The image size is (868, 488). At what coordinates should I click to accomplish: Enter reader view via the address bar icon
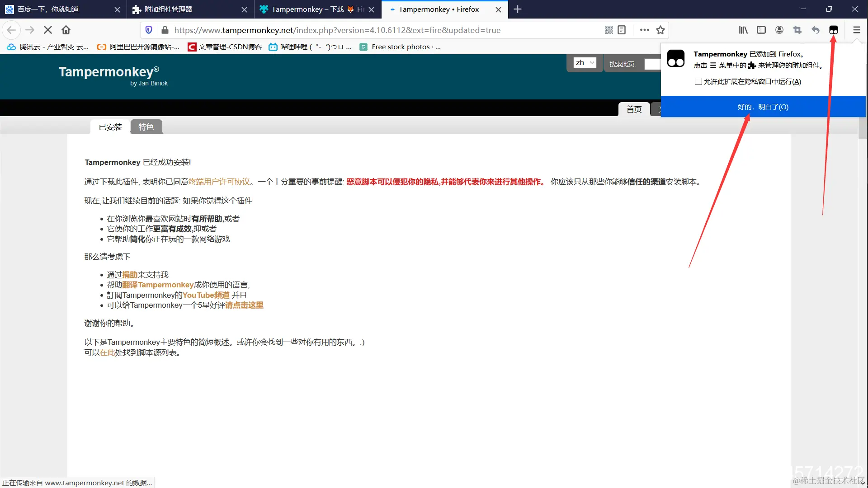tap(622, 29)
